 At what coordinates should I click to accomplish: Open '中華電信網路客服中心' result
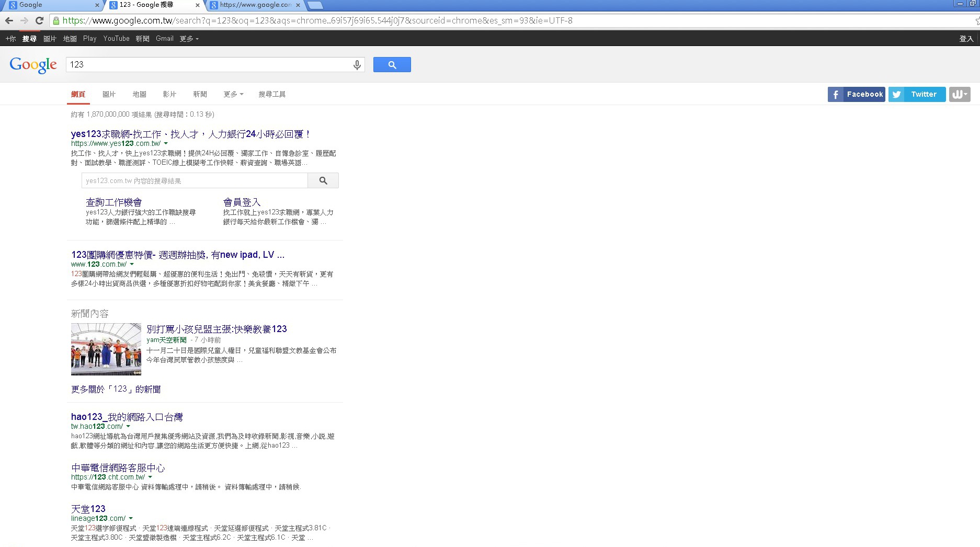click(118, 468)
